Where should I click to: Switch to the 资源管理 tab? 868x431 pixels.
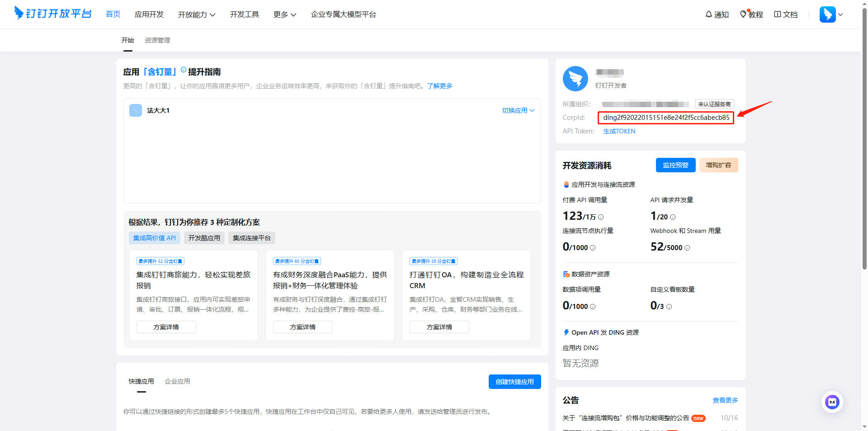coord(157,40)
